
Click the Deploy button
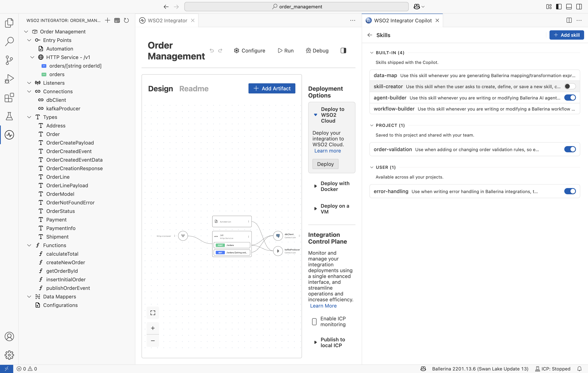(x=325, y=164)
